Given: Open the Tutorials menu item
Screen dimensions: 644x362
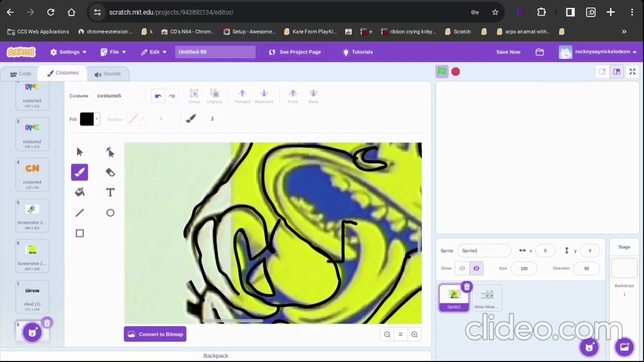Looking at the screenshot, I should coord(358,52).
